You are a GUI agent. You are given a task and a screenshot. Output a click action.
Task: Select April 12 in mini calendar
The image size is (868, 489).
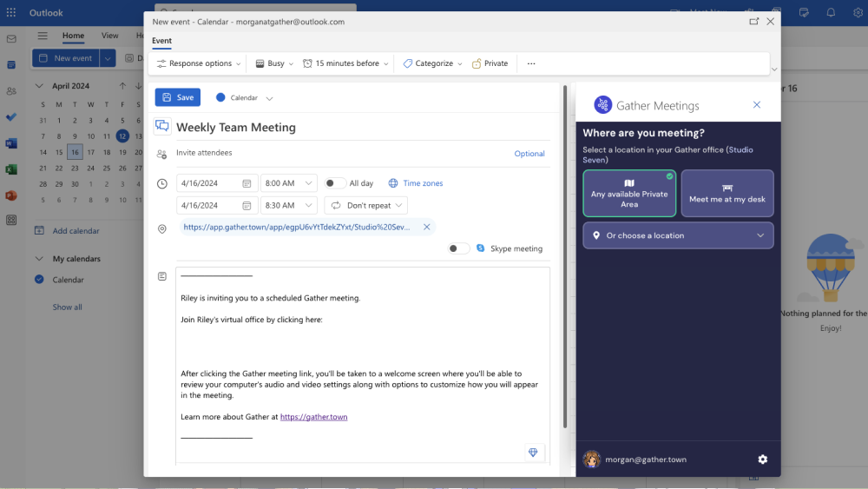(x=122, y=135)
